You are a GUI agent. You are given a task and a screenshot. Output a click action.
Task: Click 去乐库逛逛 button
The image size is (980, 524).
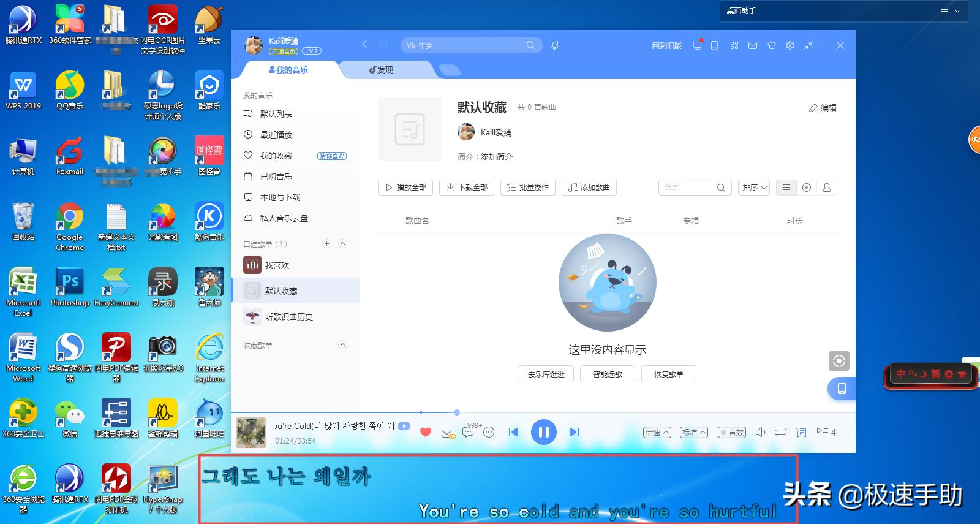(x=546, y=374)
